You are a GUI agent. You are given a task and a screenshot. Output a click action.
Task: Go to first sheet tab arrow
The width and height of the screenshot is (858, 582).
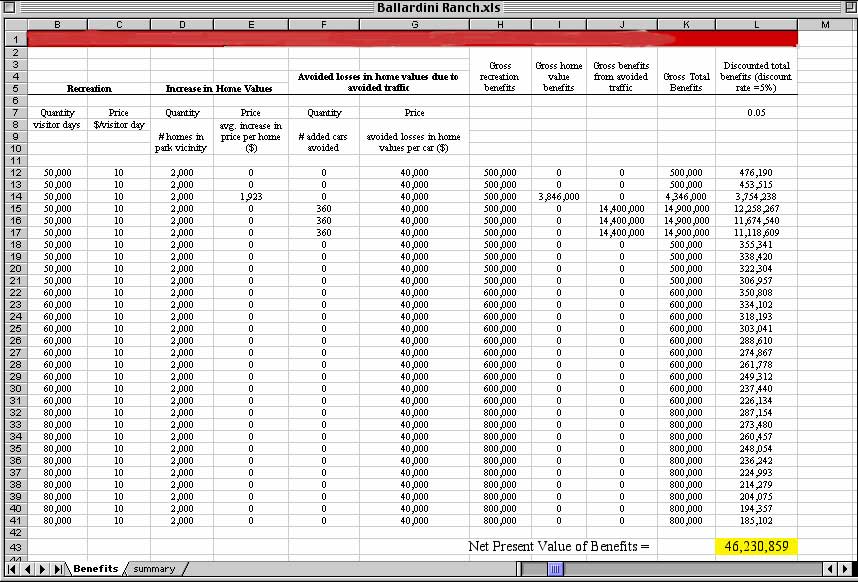[12, 569]
